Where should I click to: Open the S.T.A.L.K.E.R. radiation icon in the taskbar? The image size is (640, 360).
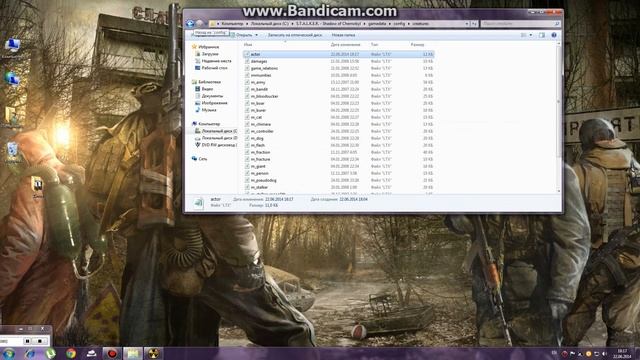pos(153,353)
